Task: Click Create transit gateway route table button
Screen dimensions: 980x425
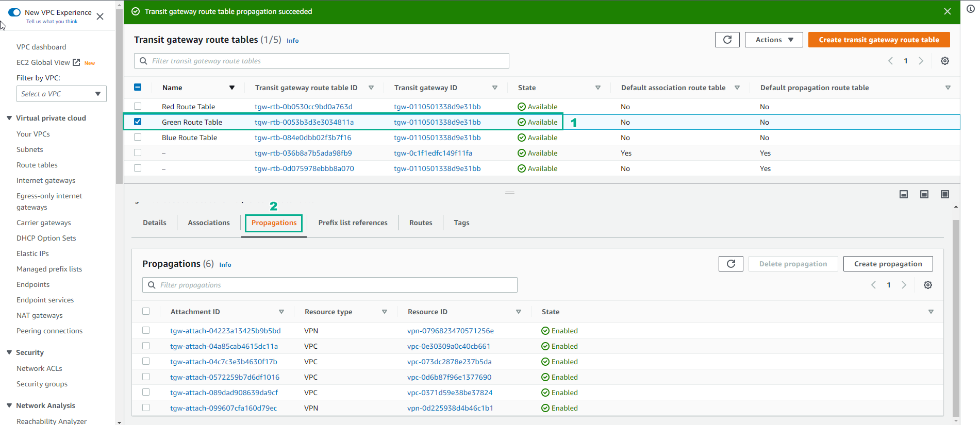Action: 879,40
